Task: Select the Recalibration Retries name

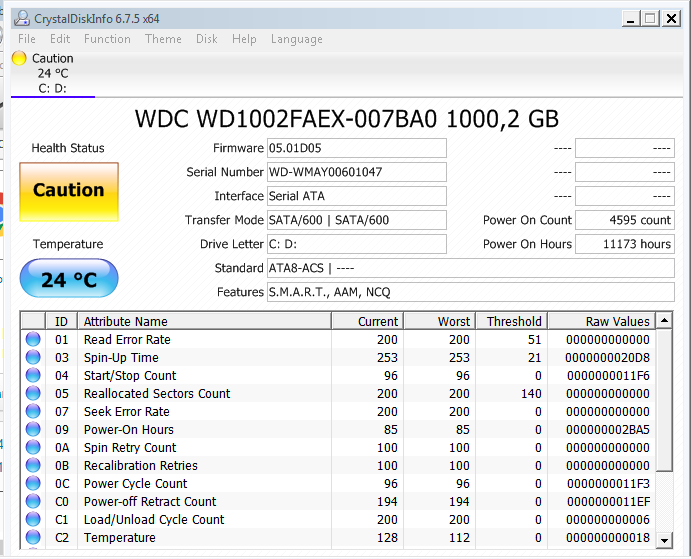Action: pyautogui.click(x=141, y=466)
